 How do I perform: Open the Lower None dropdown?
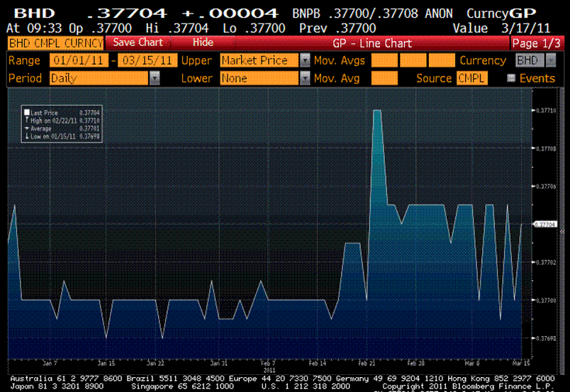(x=305, y=79)
